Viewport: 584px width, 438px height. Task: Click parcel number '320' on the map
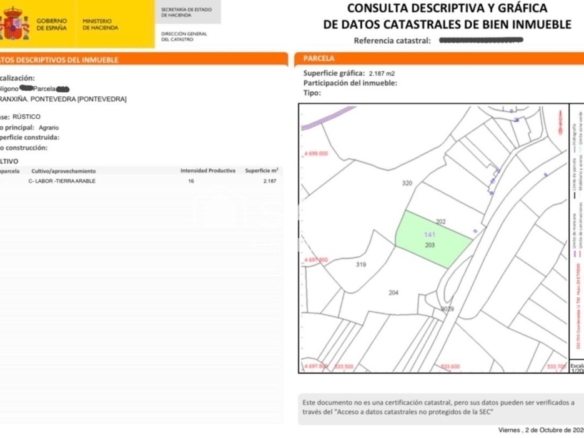click(x=407, y=183)
